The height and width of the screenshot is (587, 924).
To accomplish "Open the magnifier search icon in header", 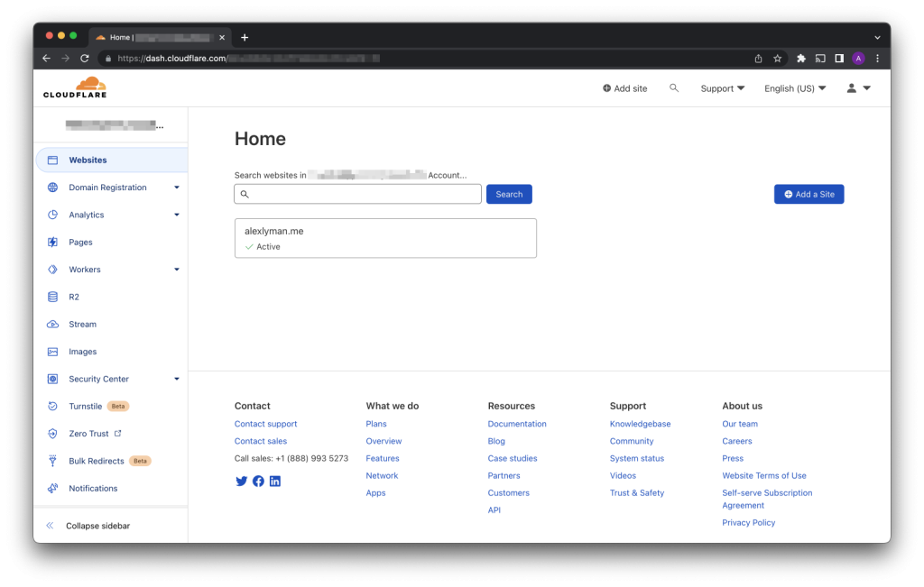I will 673,88.
